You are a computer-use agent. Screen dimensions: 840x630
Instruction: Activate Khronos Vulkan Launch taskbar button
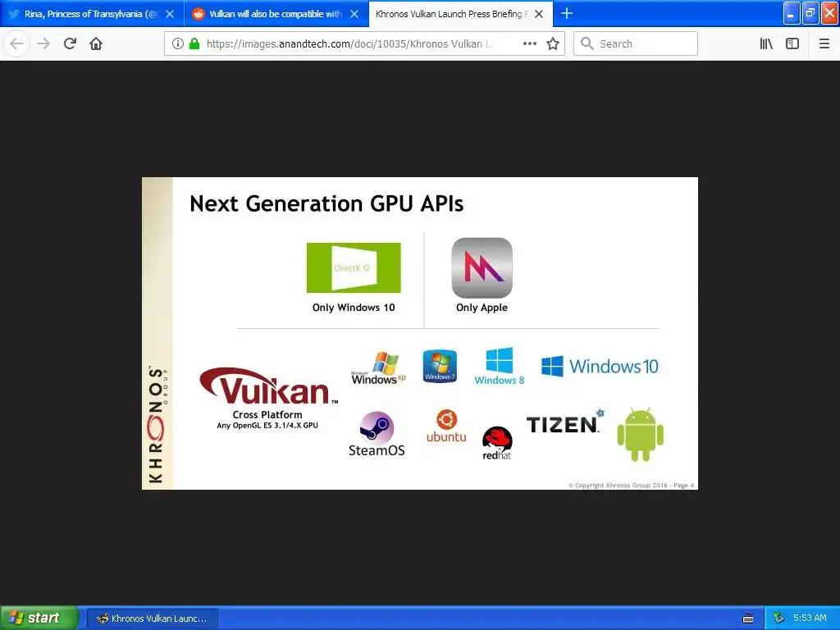152,619
